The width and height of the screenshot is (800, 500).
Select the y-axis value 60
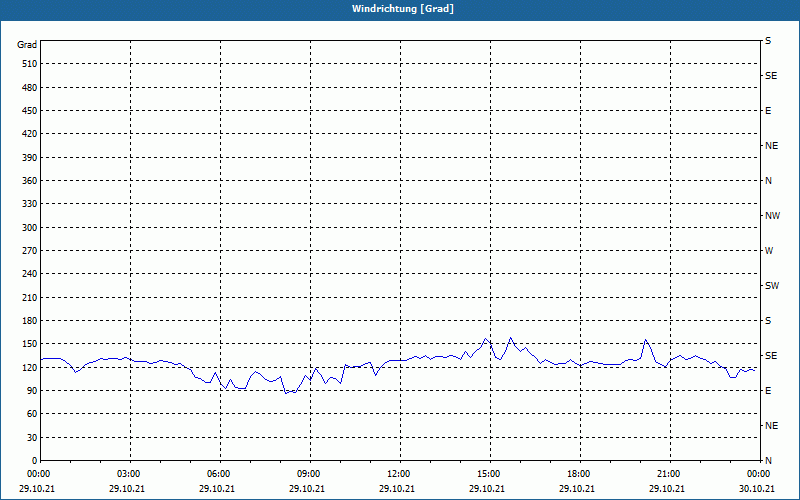click(x=31, y=414)
